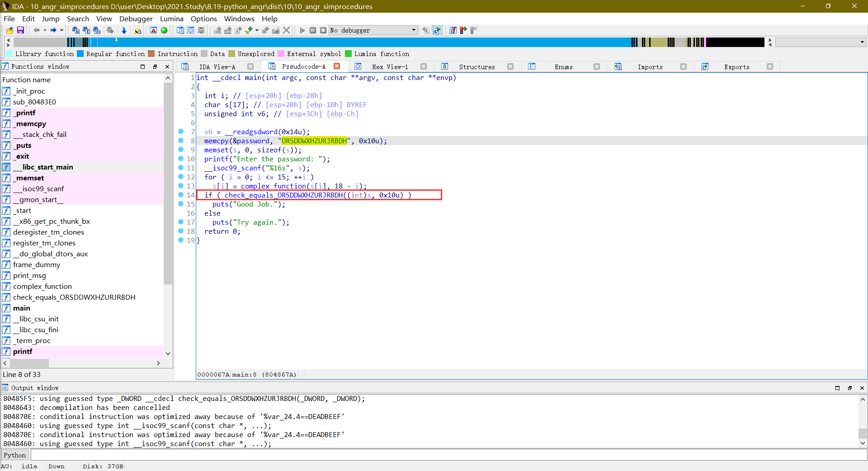This screenshot has width=868, height=471.
Task: Open the Debugger menu
Action: pos(136,19)
